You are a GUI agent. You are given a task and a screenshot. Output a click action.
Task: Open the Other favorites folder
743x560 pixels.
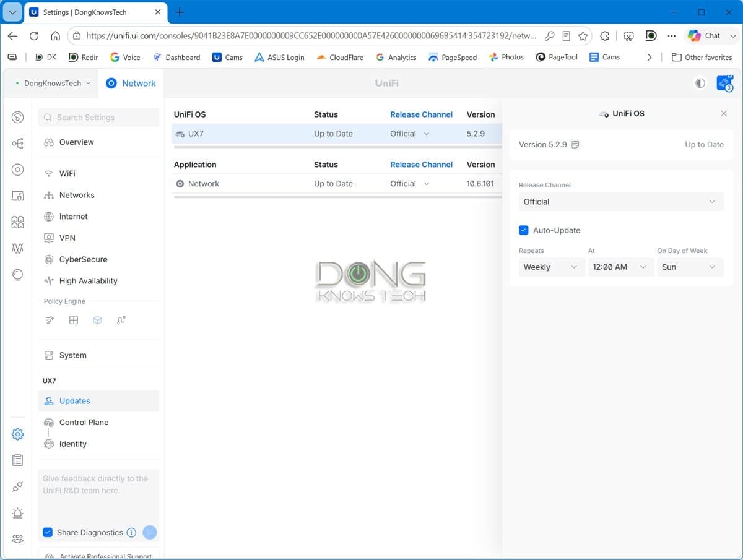pyautogui.click(x=702, y=57)
